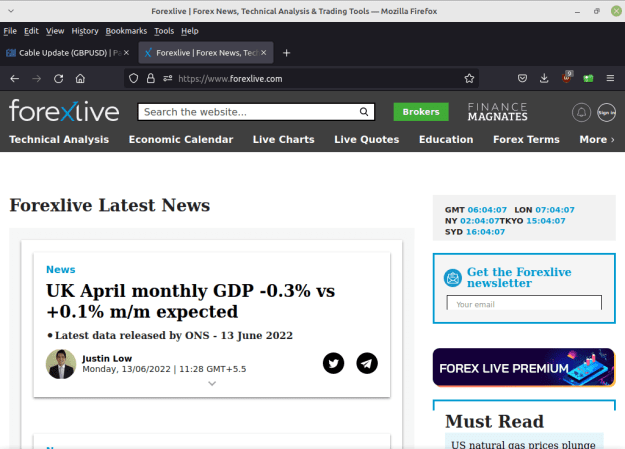Open the US natural gas prices article

click(523, 444)
